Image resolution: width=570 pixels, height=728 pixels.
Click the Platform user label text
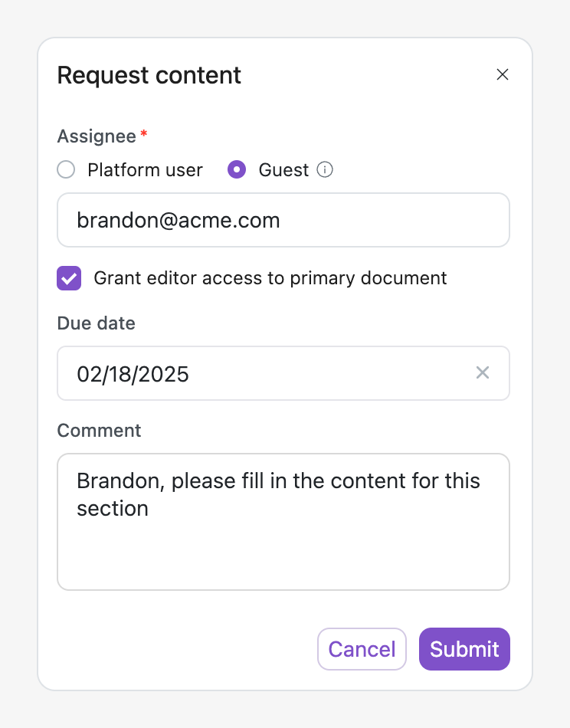pos(145,170)
